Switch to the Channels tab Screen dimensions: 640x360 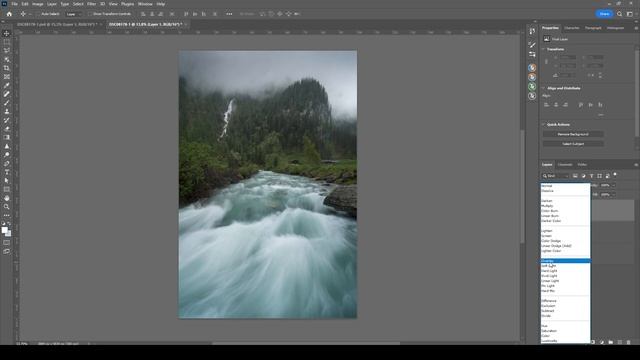click(x=565, y=164)
